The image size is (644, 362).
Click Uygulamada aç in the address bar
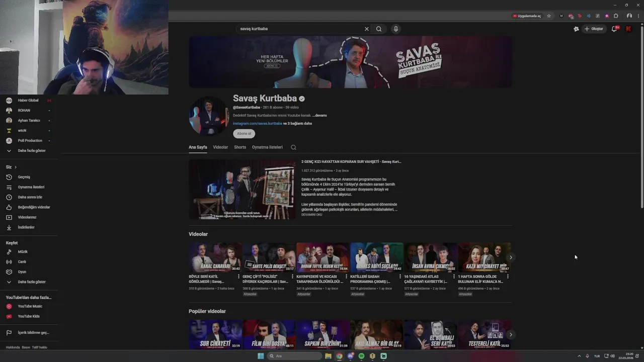click(x=527, y=16)
